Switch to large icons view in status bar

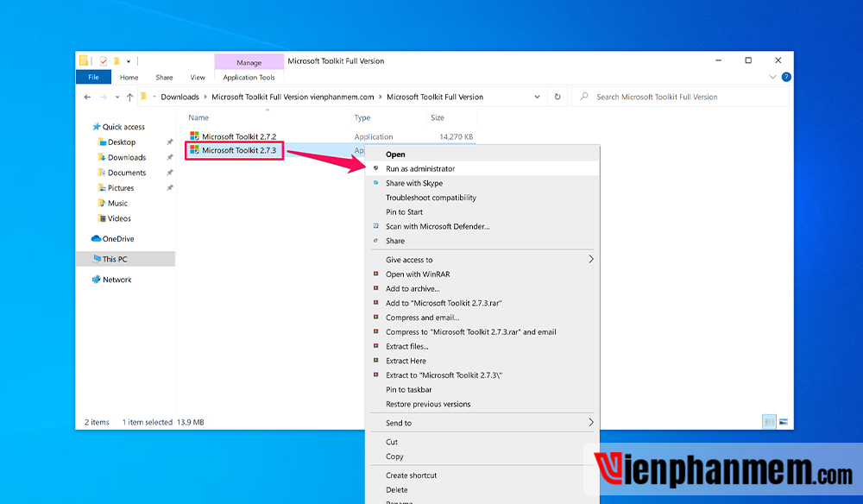coord(783,422)
